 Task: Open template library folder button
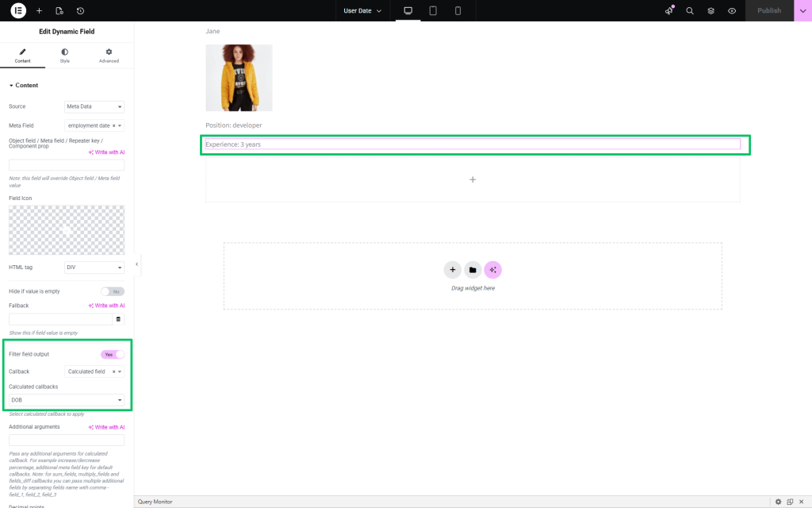point(473,270)
